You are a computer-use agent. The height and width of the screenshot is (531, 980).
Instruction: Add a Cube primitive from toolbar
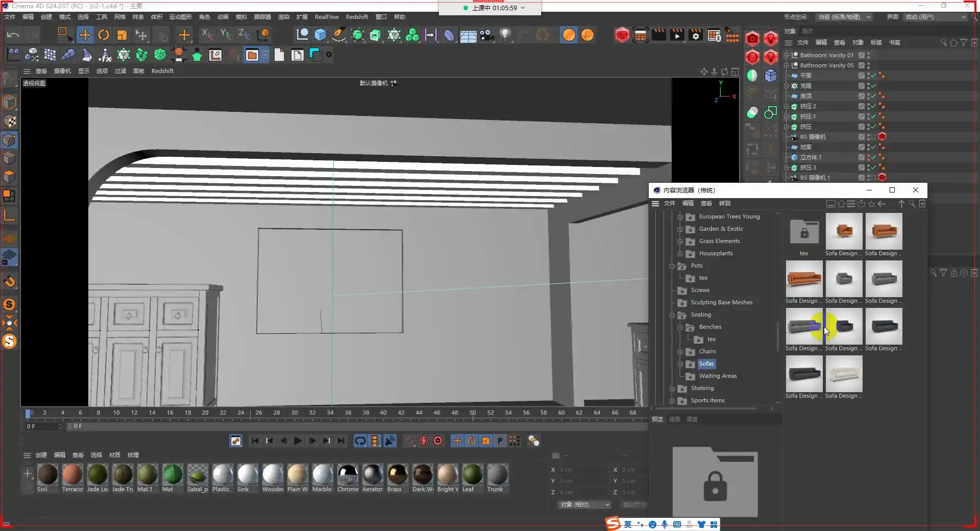point(320,35)
